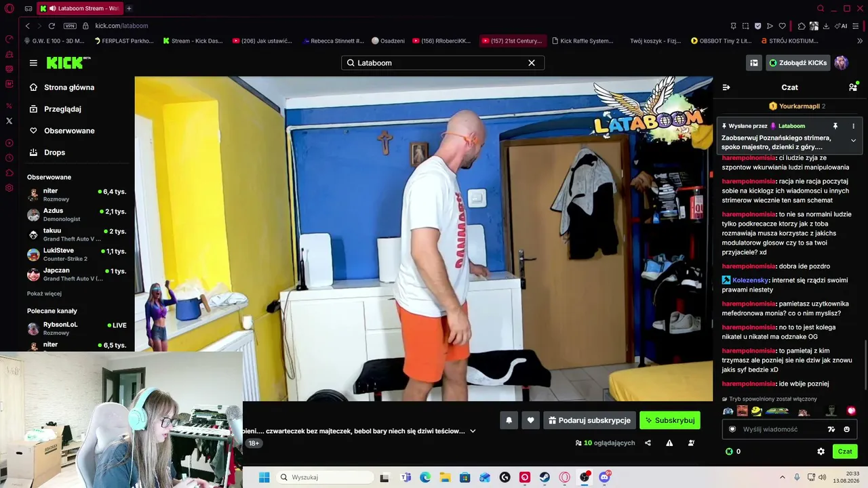Open the LukiSteve followed channel
Screen dimensions: 868x488
click(x=77, y=254)
